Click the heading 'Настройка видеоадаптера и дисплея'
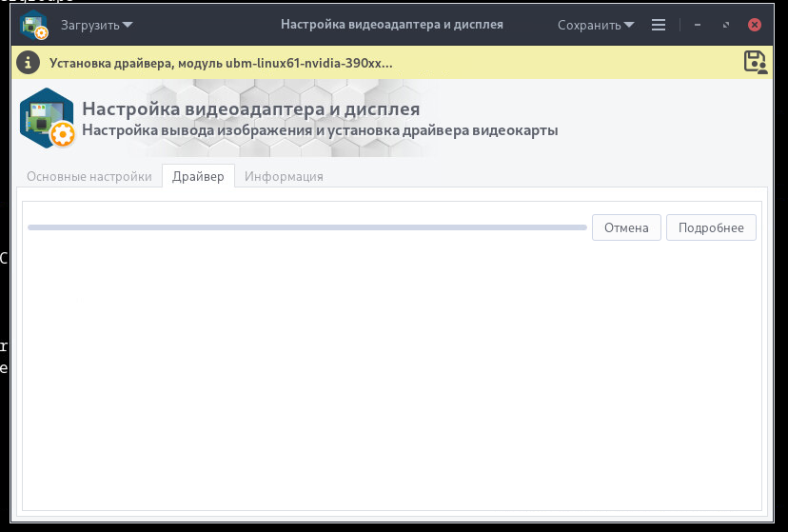 point(251,108)
